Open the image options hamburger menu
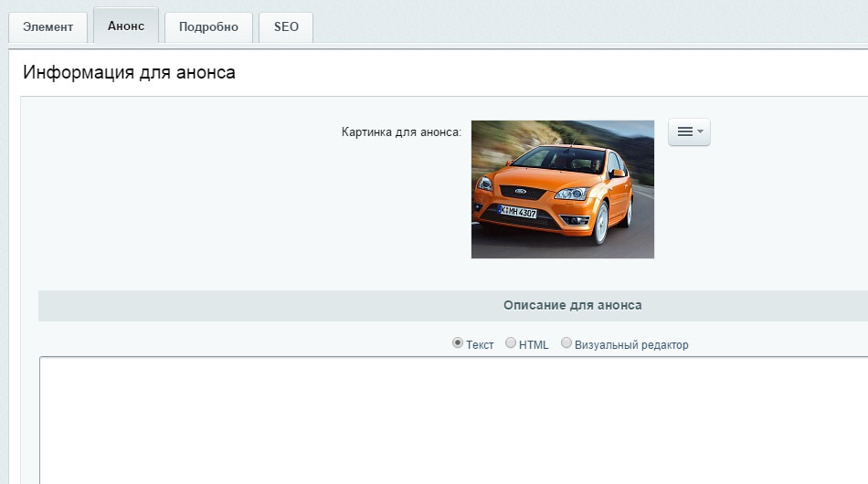The width and height of the screenshot is (868, 484). 684,132
